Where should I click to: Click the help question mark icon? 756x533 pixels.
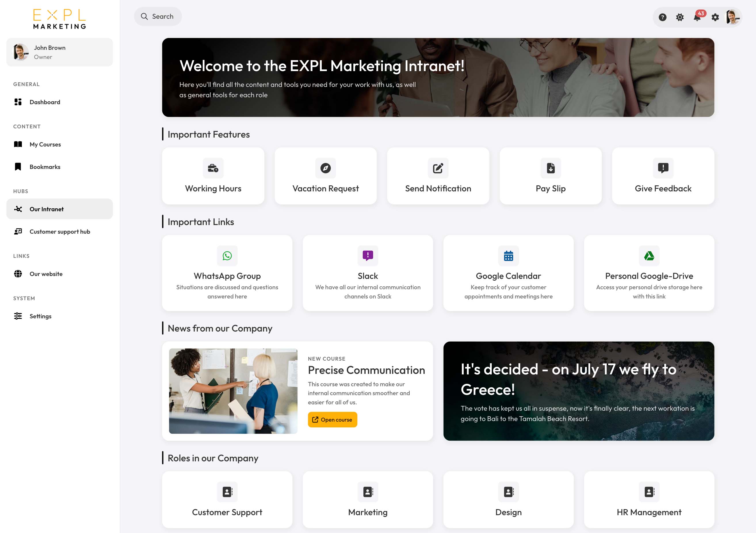click(662, 17)
